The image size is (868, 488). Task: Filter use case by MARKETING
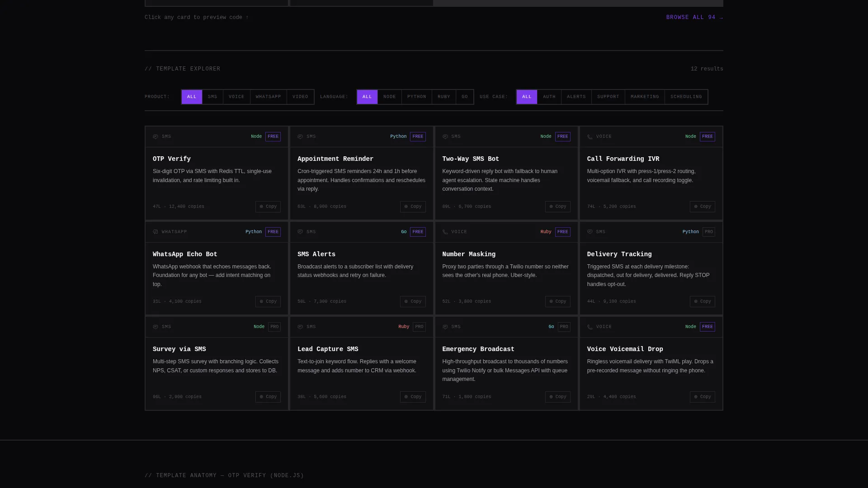point(645,97)
